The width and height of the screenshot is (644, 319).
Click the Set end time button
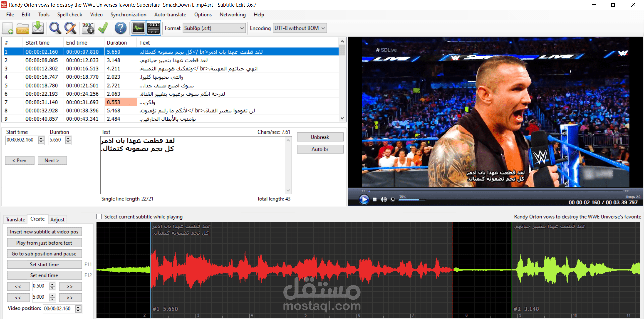pyautogui.click(x=44, y=275)
